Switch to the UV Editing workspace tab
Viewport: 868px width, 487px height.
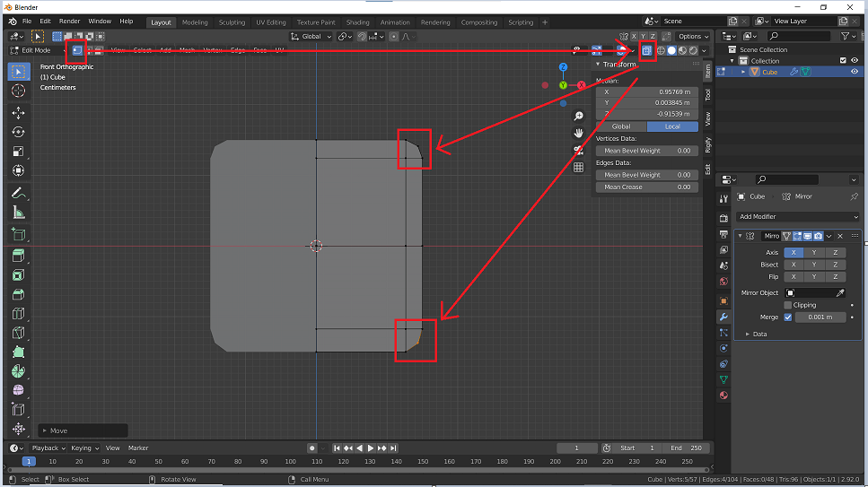271,22
